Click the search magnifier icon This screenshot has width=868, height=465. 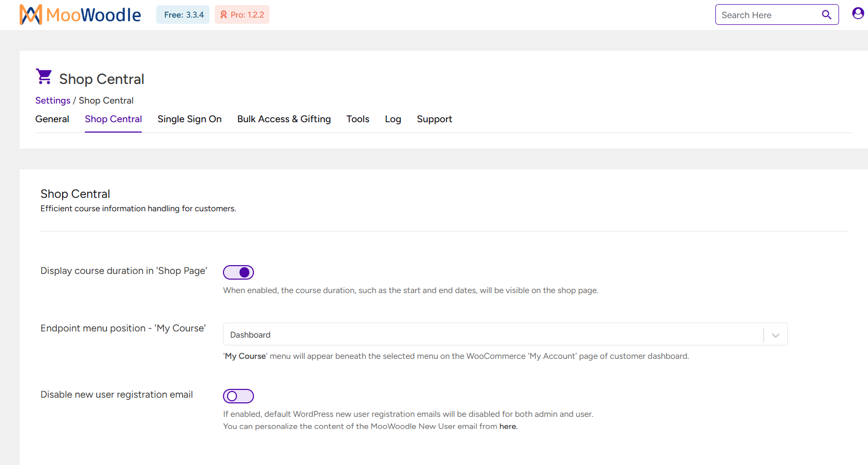coord(827,15)
